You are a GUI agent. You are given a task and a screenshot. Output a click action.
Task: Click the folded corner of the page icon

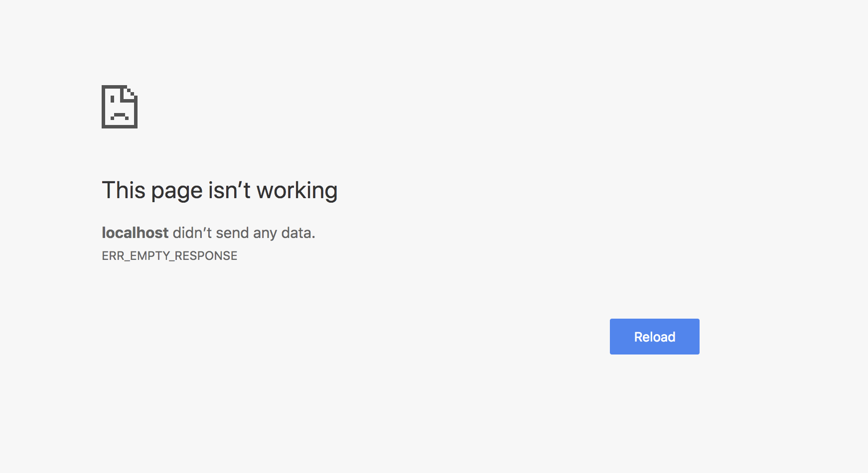coord(131,92)
